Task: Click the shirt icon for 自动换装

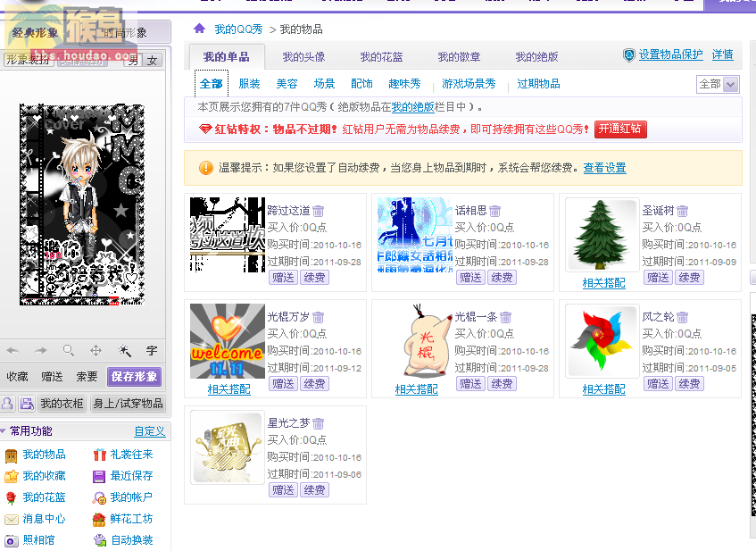Action: (x=100, y=540)
